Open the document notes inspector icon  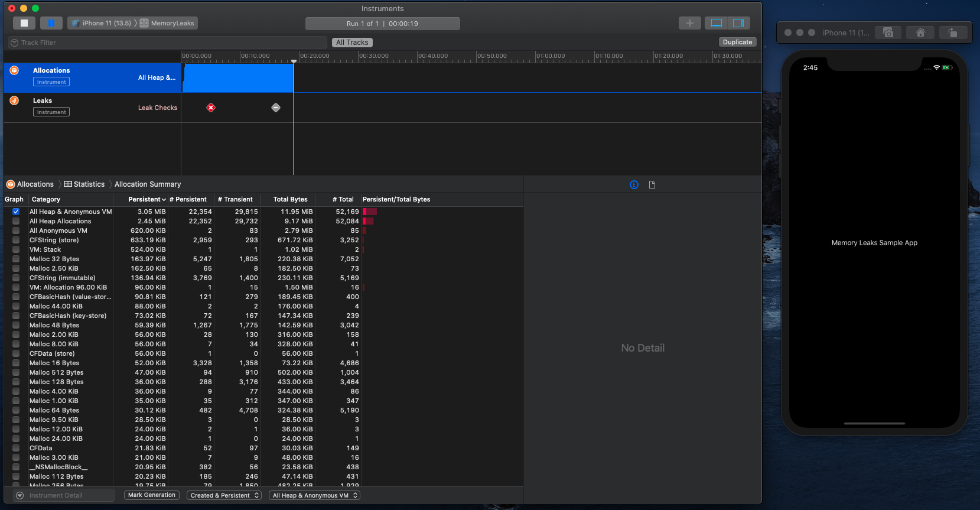coord(652,185)
